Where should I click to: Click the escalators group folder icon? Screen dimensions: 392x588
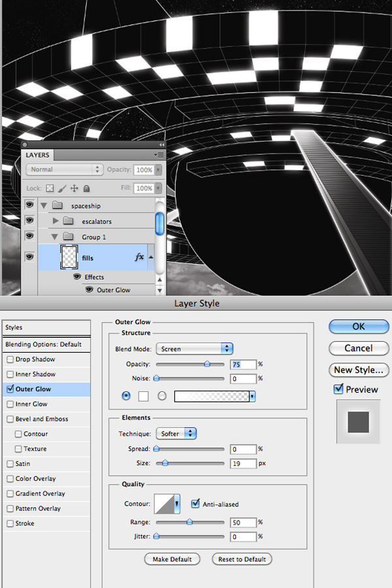point(68,221)
